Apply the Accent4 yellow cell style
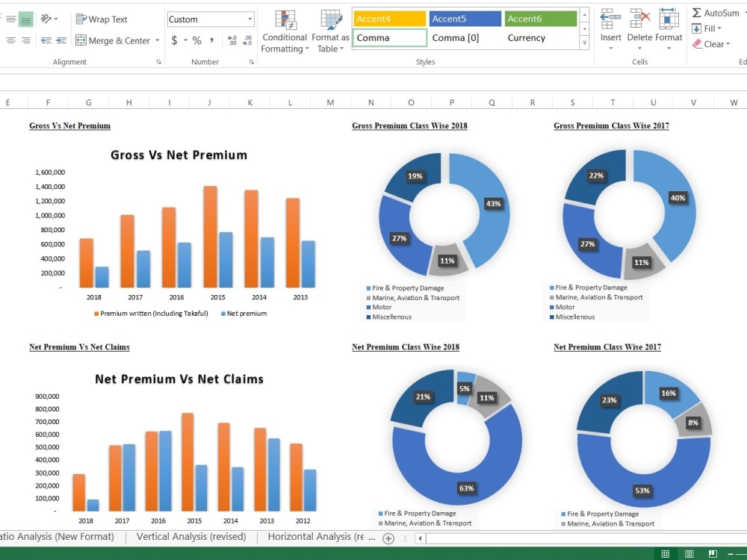 click(390, 19)
